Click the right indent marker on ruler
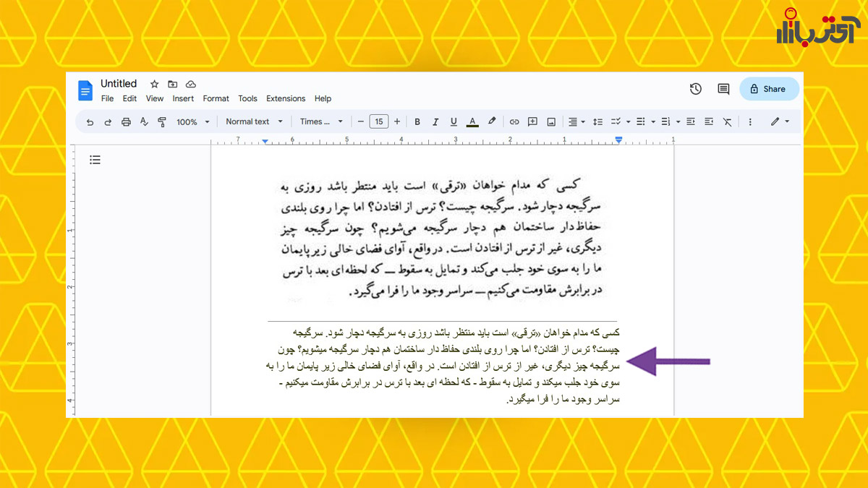The height and width of the screenshot is (488, 868). click(x=618, y=140)
